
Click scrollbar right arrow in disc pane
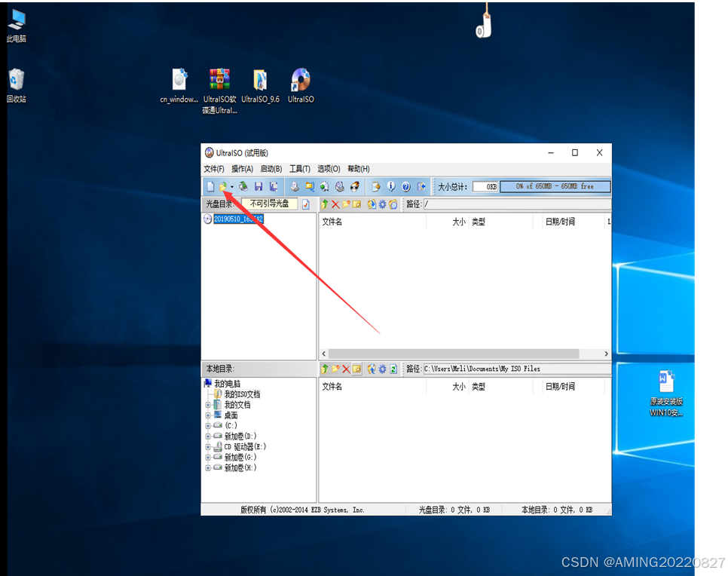(606, 354)
